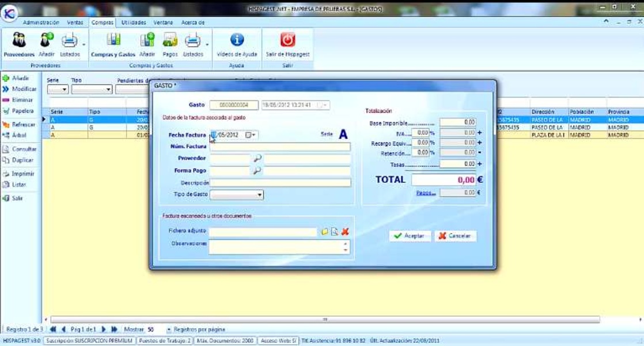Viewport: 644px width, 346px height.
Task: Browse for attached file with folder icon
Action: pos(324,232)
